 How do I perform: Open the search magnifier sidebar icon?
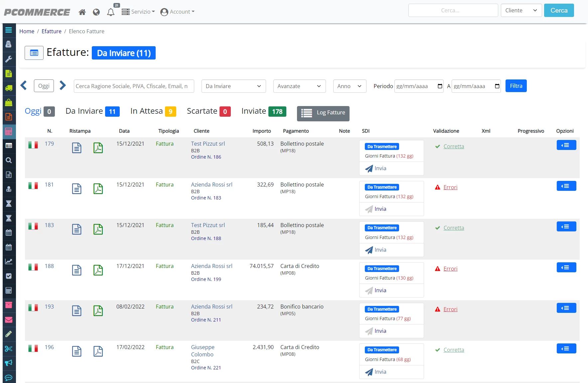tap(9, 160)
